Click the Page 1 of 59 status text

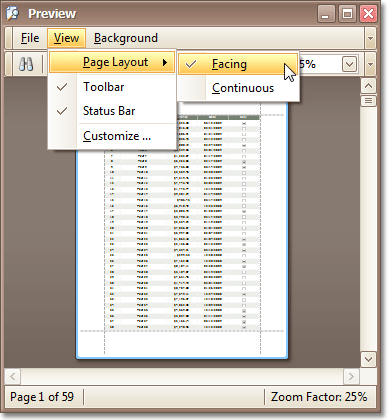click(x=42, y=397)
